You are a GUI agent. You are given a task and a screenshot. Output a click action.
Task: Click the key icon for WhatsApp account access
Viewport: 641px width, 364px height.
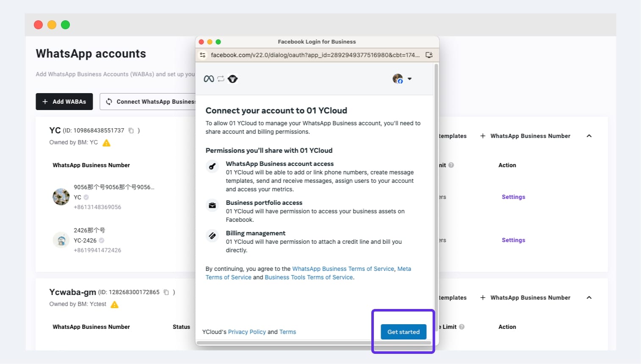(x=213, y=166)
